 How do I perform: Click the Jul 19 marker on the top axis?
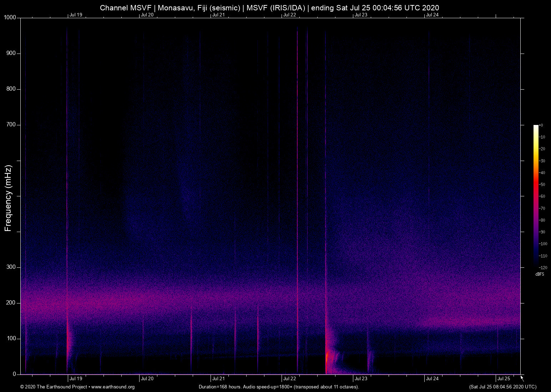tap(76, 15)
